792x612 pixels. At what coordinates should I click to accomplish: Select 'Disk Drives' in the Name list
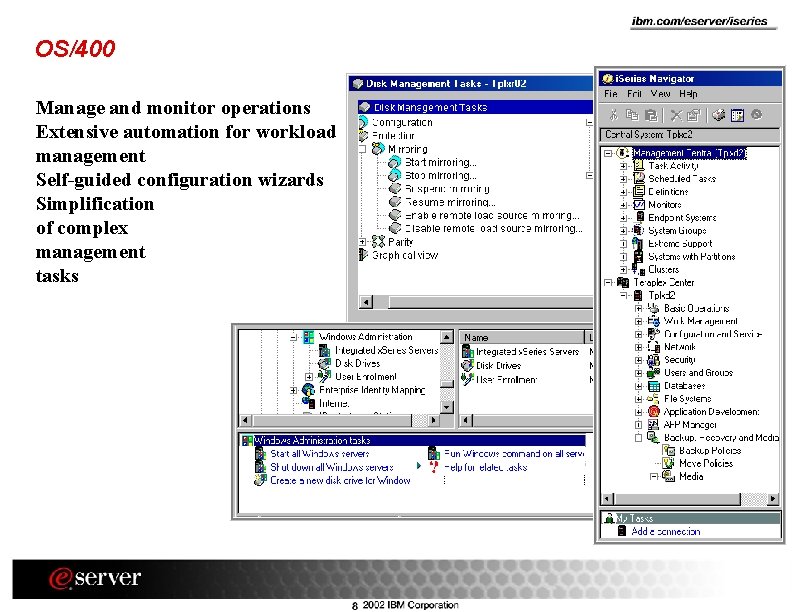pyautogui.click(x=498, y=366)
